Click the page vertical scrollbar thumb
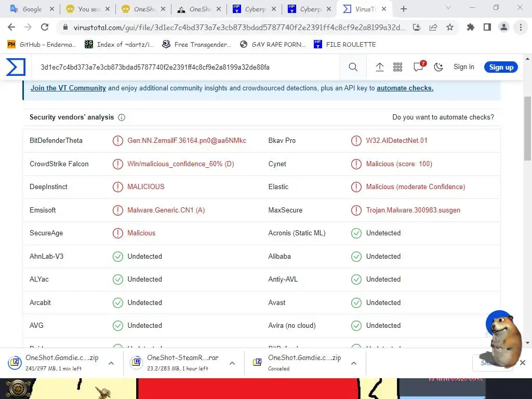Viewport: 532px width, 399px height. tap(528, 128)
